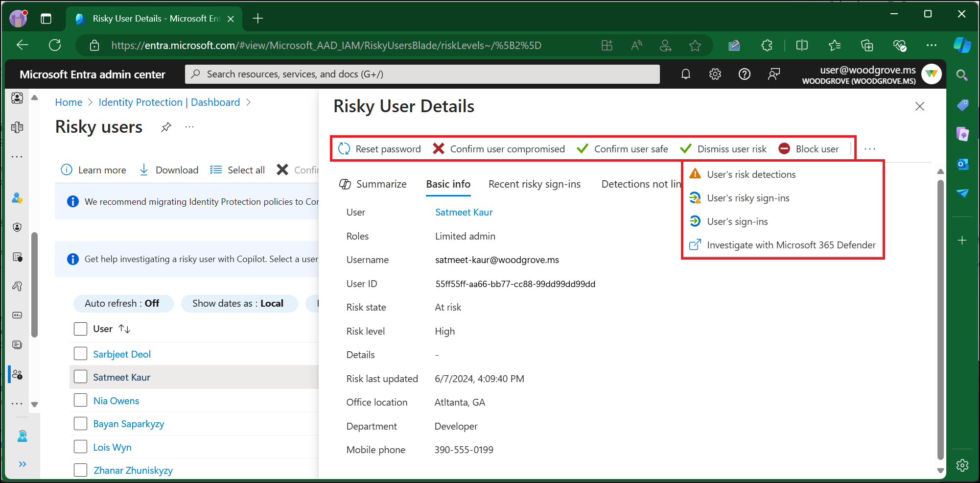Open Copilot icon in Edge sidebar
The width and height of the screenshot is (980, 483).
click(962, 45)
